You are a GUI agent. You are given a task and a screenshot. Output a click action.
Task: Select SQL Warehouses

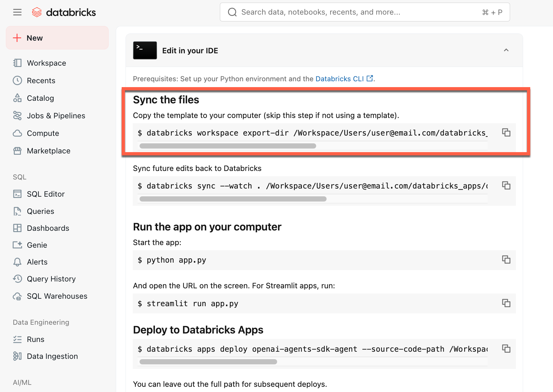pos(57,296)
